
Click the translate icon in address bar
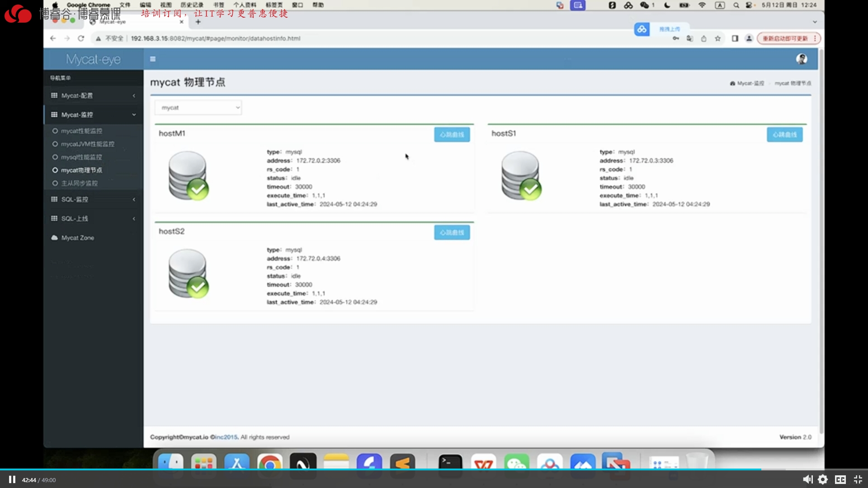click(689, 38)
